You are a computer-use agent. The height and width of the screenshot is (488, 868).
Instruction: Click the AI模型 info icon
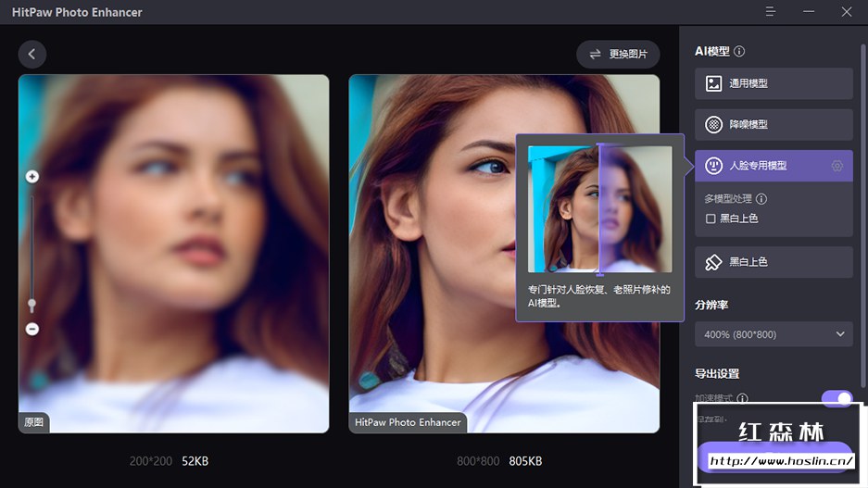coord(739,52)
